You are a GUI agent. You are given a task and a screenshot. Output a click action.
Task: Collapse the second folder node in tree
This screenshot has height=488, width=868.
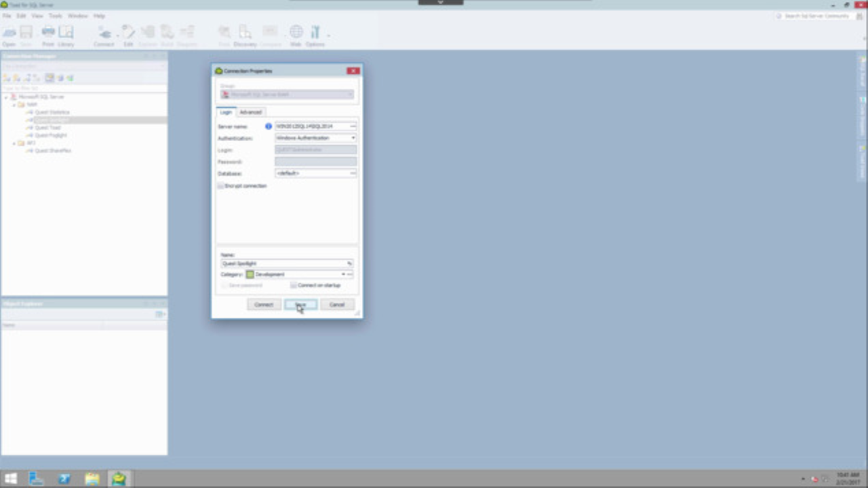(x=14, y=143)
